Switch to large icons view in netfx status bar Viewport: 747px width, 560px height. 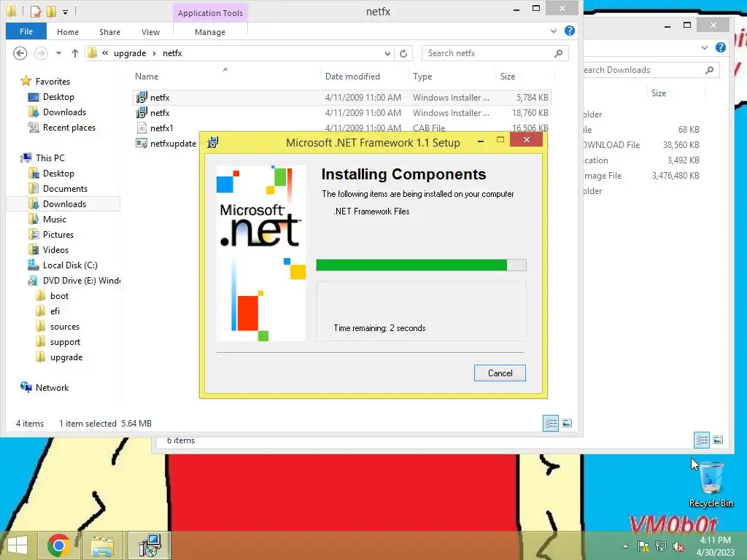pyautogui.click(x=567, y=423)
